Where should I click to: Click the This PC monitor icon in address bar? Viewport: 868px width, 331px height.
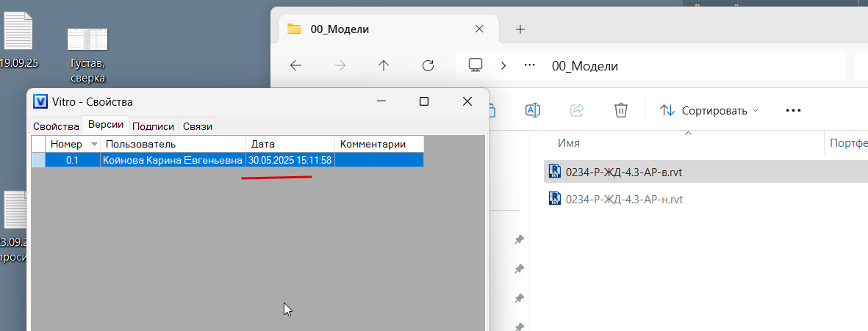(475, 66)
